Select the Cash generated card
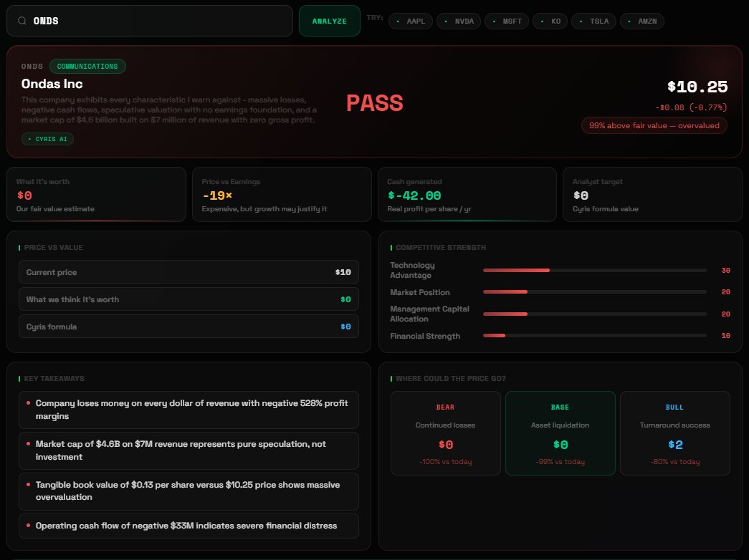749x560 pixels. pyautogui.click(x=467, y=194)
